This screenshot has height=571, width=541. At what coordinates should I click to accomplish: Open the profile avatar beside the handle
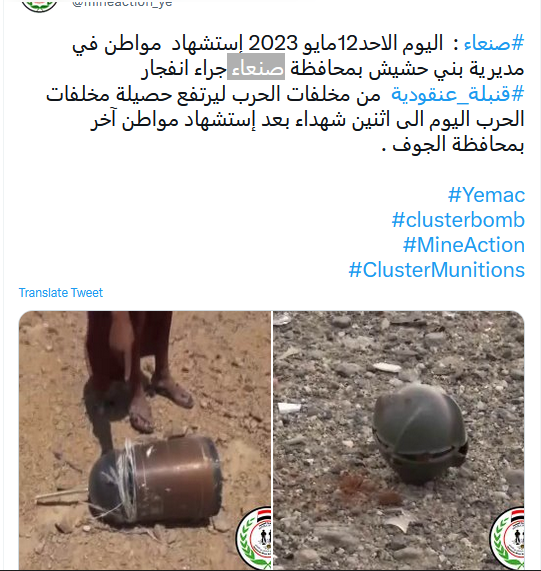click(39, 5)
